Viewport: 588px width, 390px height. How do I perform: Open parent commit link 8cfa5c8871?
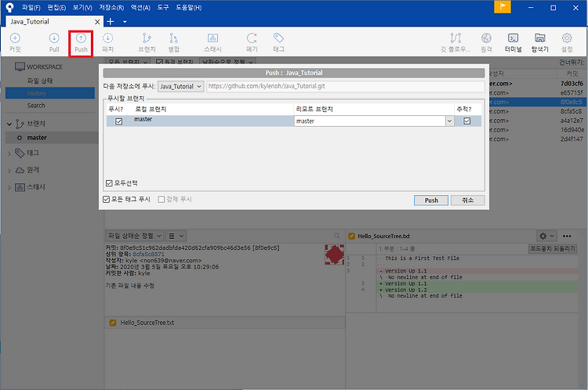(148, 254)
